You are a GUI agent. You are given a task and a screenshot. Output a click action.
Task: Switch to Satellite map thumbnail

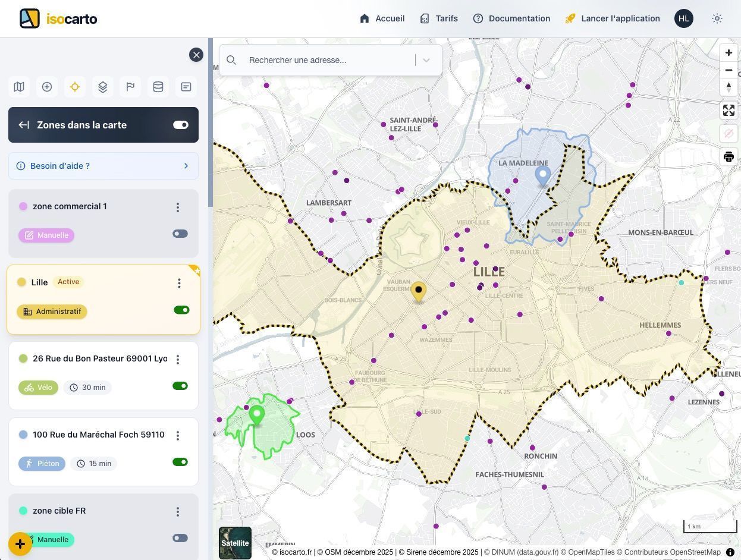coord(235,543)
